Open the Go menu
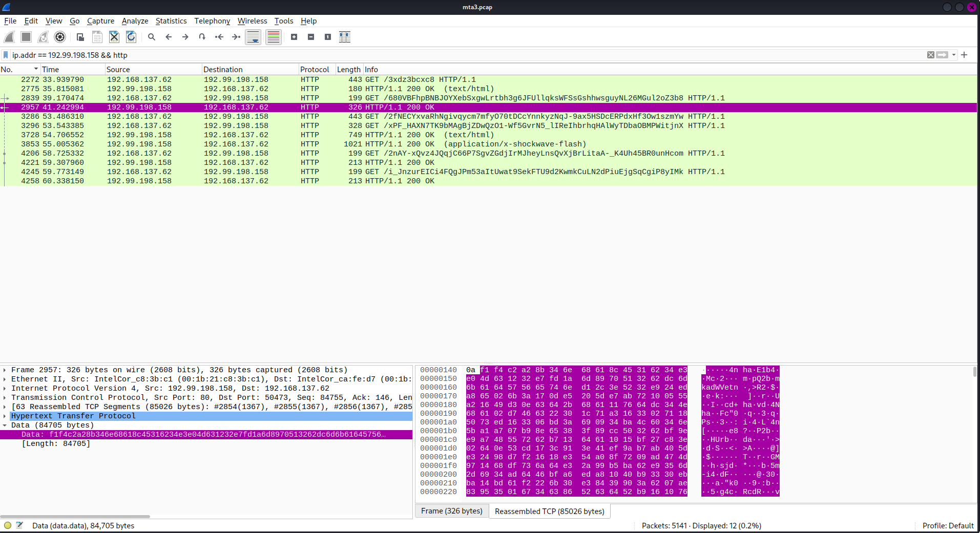This screenshot has height=533, width=980. coord(75,21)
